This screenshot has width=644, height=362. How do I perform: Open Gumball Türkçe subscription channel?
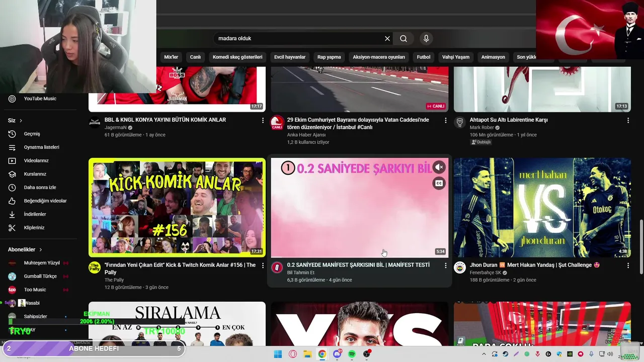40,277
